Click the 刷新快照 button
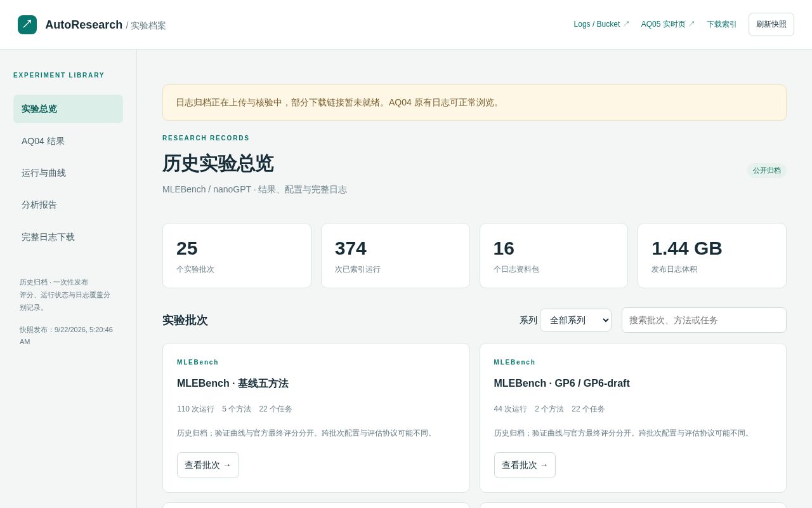This screenshot has width=812, height=508. (771, 24)
